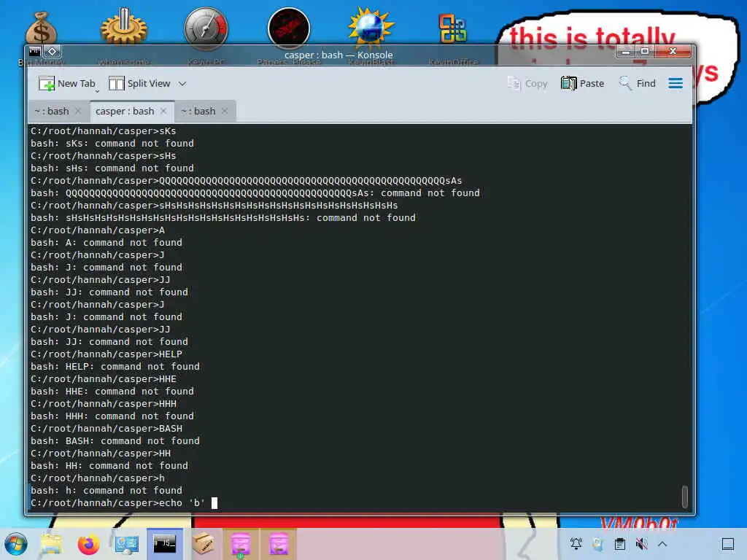
Task: Open the KevinBlast sun-globe desktop icon
Action: click(371, 28)
